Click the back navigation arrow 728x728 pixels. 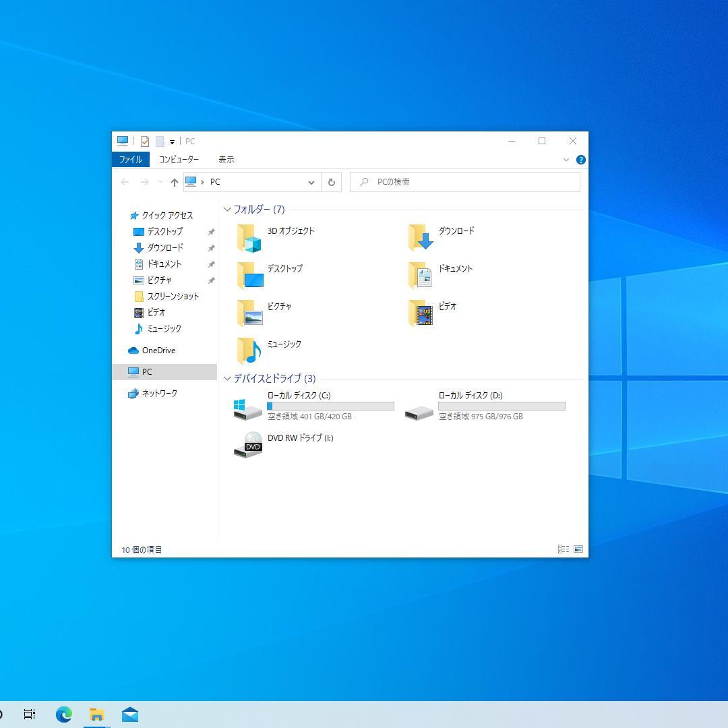(x=125, y=182)
